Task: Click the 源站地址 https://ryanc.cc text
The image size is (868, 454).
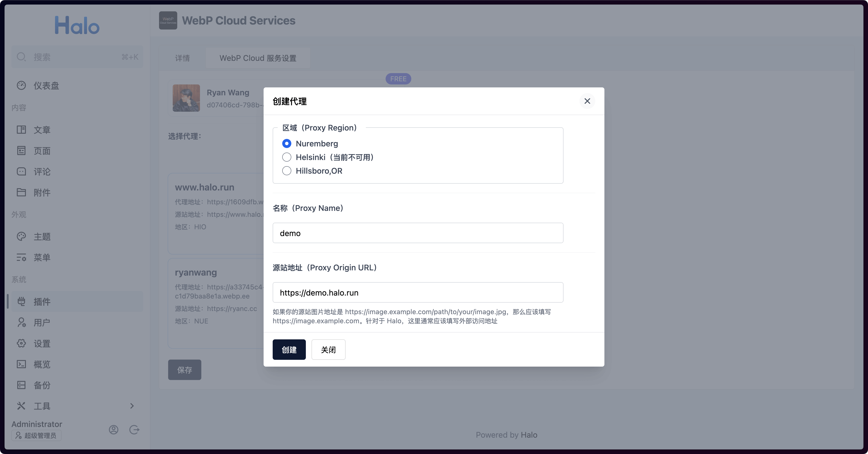Action: (216, 309)
